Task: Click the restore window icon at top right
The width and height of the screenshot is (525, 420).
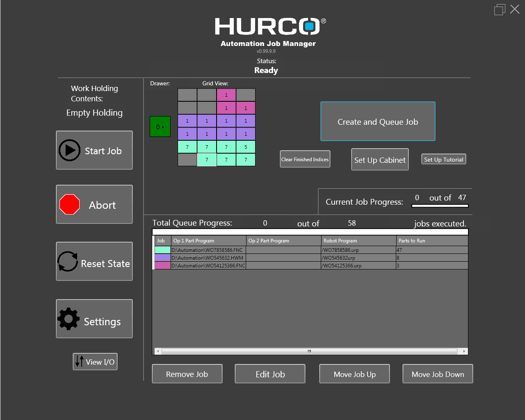Action: [500, 10]
